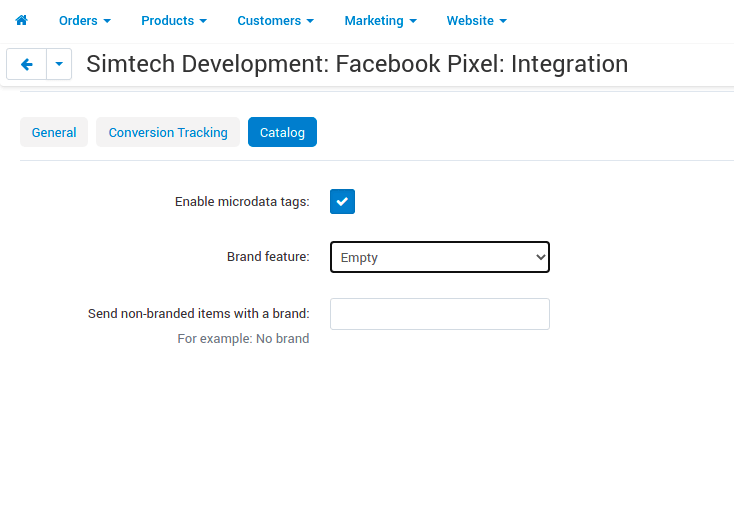Select the Catalog tab

(x=282, y=132)
